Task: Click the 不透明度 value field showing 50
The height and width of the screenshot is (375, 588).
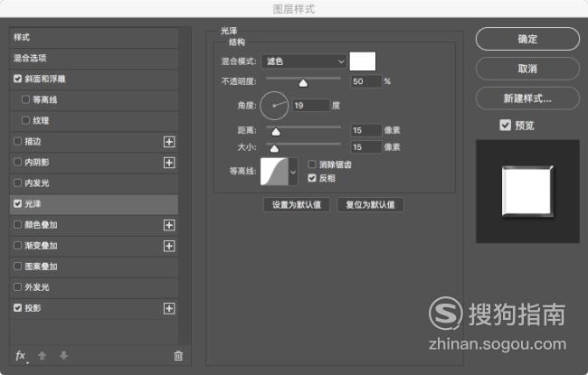Action: pyautogui.click(x=365, y=81)
